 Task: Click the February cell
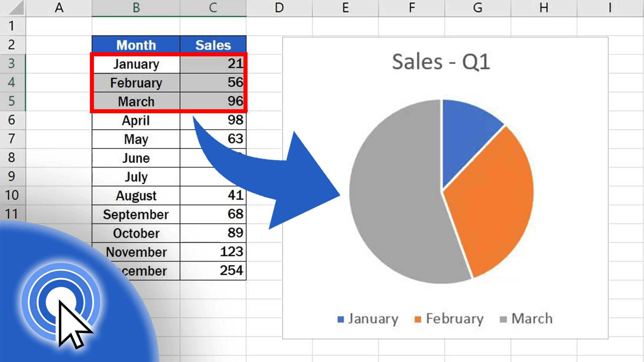pos(136,83)
